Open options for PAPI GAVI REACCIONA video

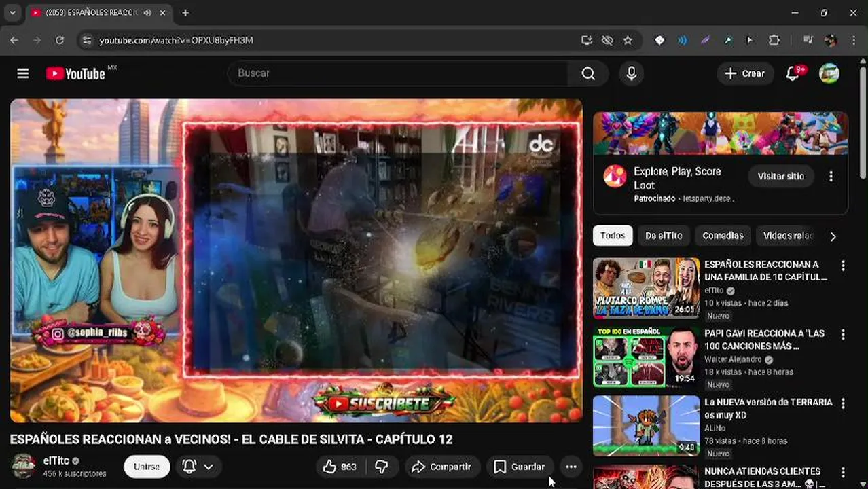pos(843,335)
